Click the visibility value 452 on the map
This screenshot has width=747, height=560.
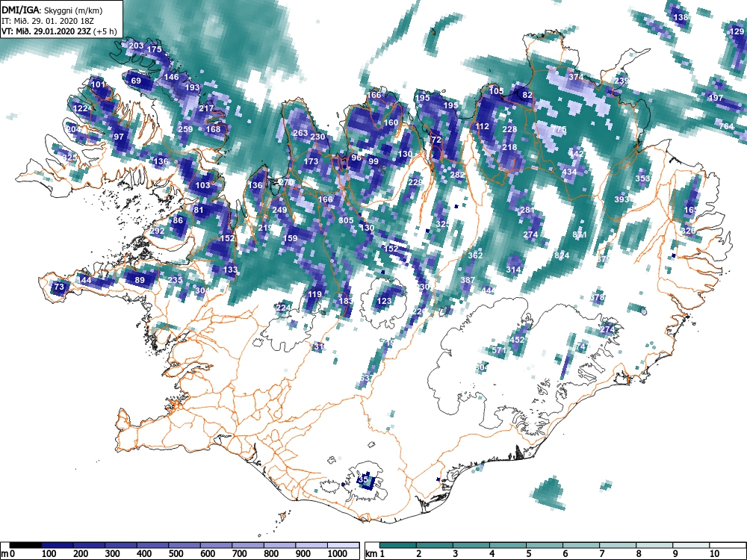(517, 340)
